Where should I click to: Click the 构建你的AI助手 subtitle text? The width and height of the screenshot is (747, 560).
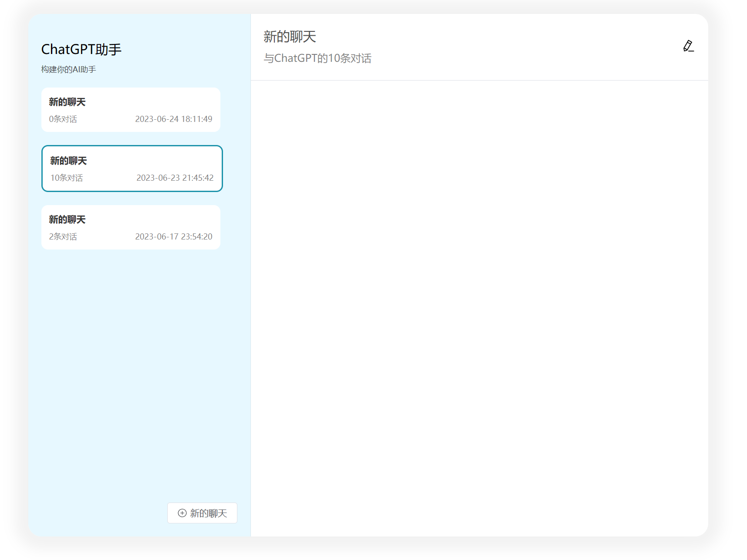(68, 70)
